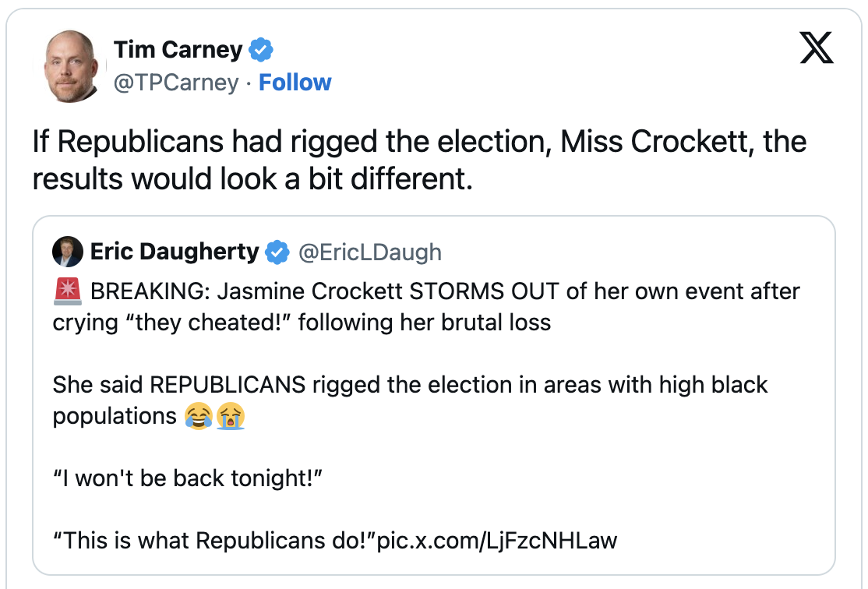Click the "I won't be back tonight!" quote
The image size is (868, 589).
point(187,478)
